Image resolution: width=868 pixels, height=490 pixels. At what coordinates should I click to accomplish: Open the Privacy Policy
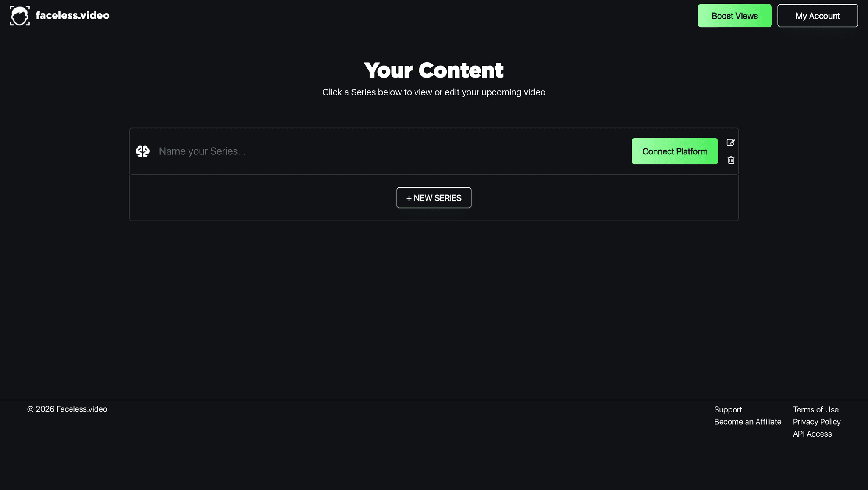point(816,422)
